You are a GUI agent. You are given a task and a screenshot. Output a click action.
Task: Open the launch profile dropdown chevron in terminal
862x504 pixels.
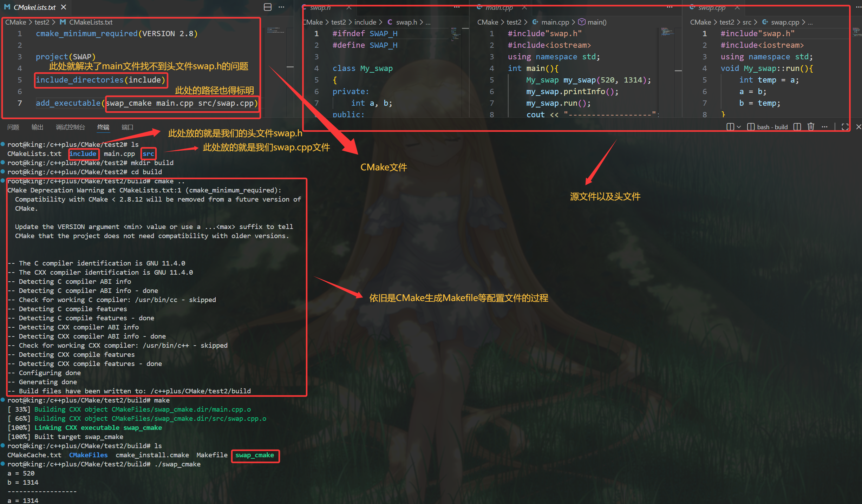pyautogui.click(x=739, y=127)
